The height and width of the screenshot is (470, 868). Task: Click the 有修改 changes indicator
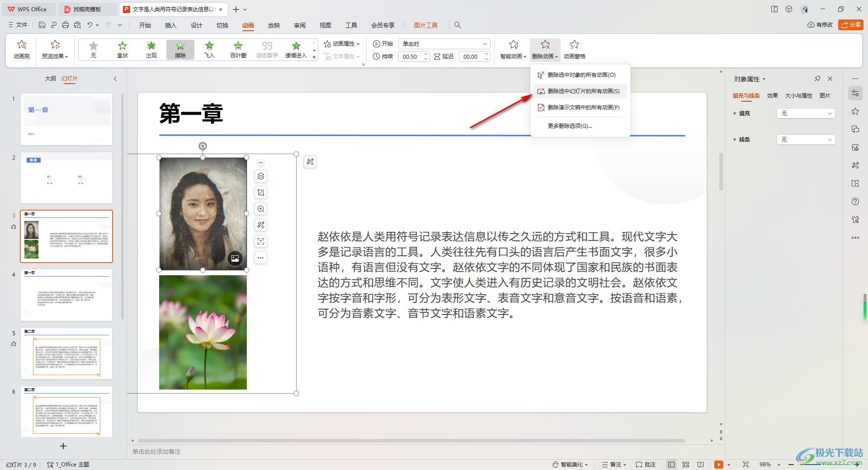point(820,25)
